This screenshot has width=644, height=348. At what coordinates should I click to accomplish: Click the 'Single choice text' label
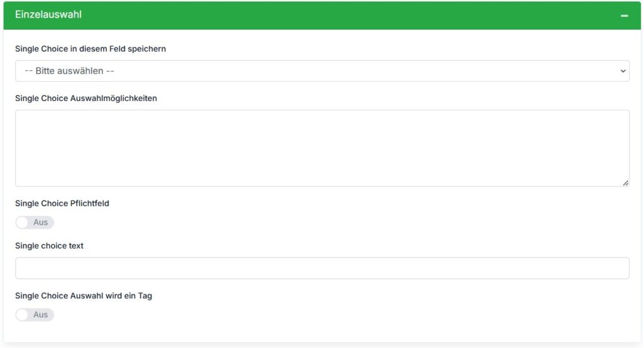pos(49,246)
